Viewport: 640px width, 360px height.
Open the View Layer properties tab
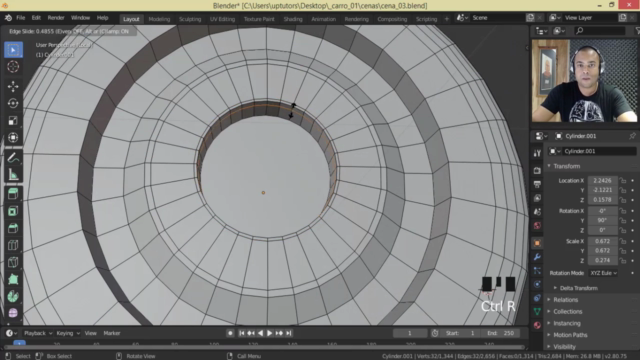click(x=537, y=198)
